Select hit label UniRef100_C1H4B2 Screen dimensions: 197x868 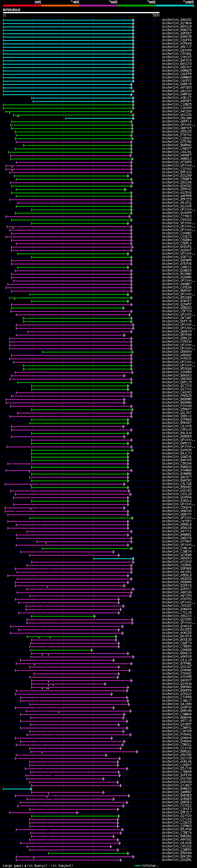tap(177, 233)
